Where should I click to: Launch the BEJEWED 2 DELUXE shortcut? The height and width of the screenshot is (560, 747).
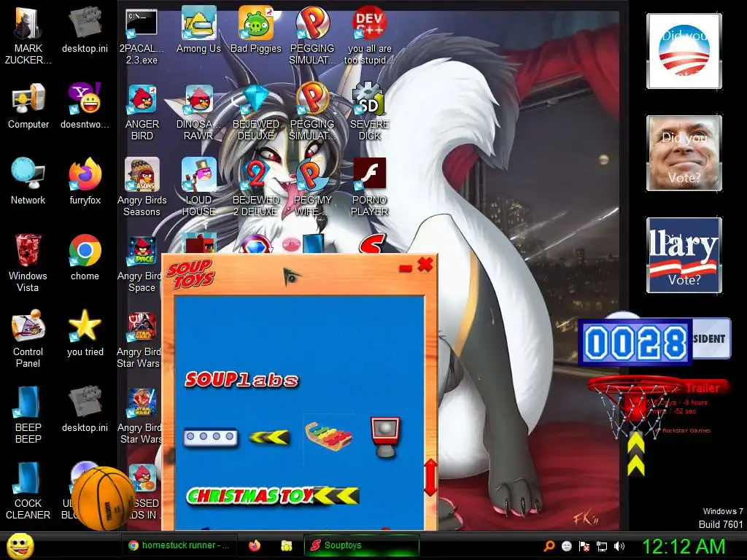click(256, 187)
